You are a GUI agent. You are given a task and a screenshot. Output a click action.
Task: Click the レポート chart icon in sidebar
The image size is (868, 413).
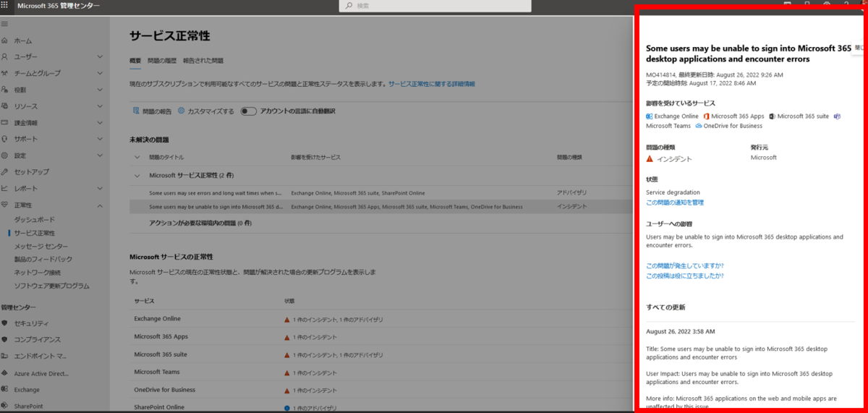click(x=5, y=188)
